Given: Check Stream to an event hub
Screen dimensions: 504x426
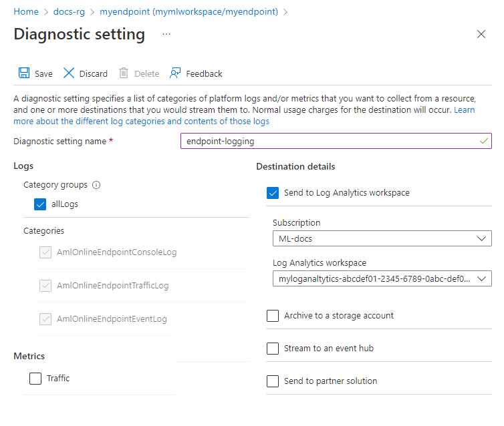Looking at the screenshot, I should (273, 349).
